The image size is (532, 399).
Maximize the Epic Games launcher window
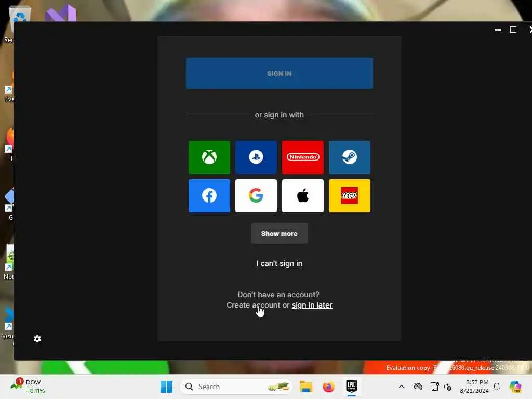[x=513, y=30]
